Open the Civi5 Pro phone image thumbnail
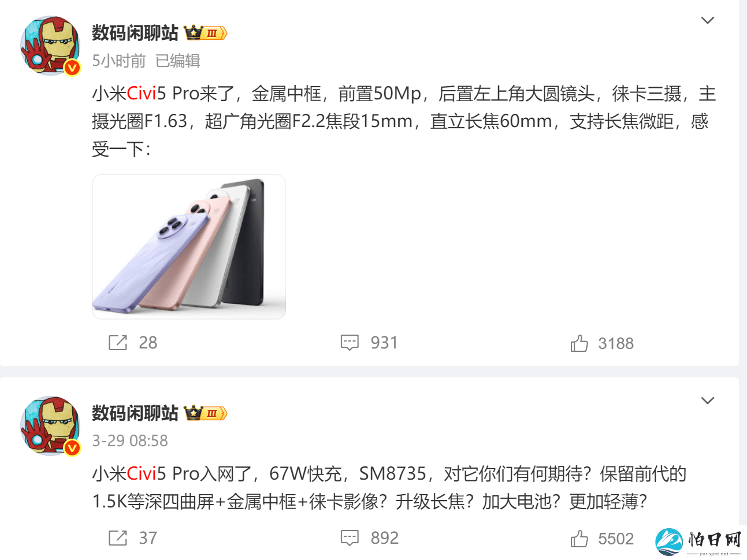 tap(189, 247)
